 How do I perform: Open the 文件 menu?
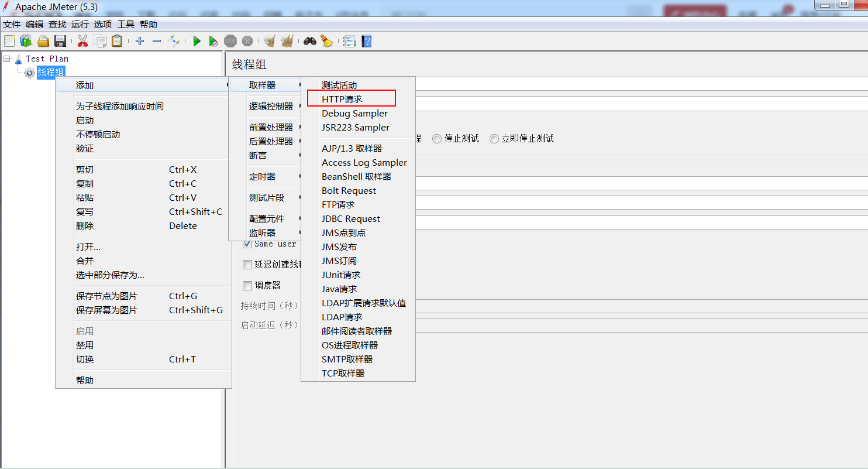(x=12, y=25)
